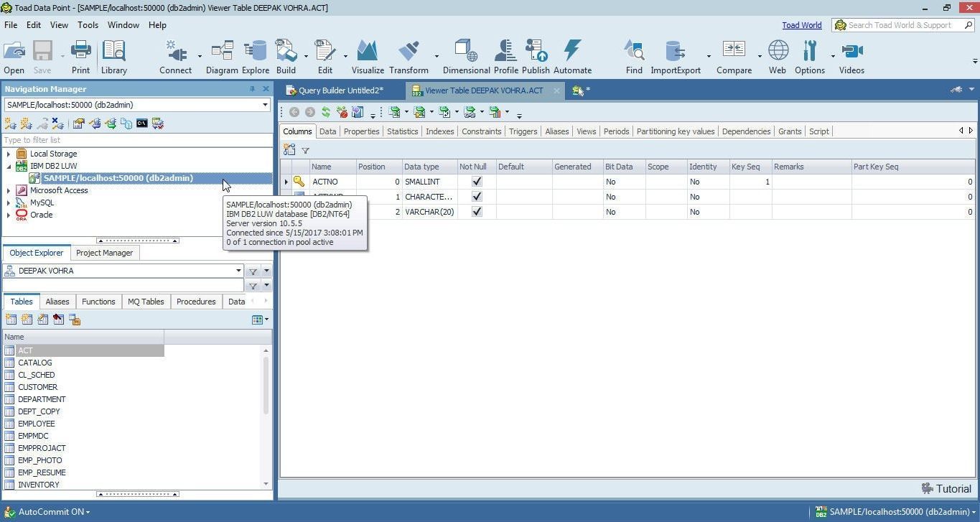Select the EMPLOYEE table in list
The width and height of the screenshot is (980, 522).
coord(37,424)
